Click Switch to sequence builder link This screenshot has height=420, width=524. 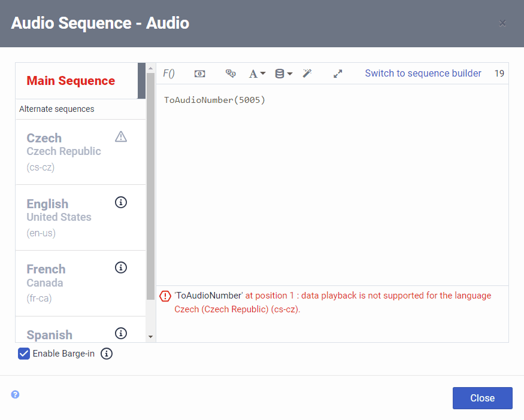[423, 73]
